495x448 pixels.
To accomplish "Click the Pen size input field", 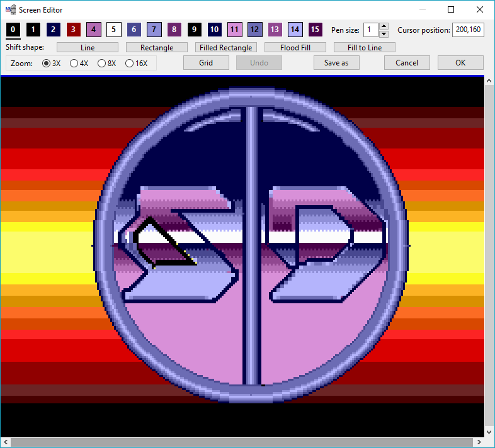I will (372, 30).
